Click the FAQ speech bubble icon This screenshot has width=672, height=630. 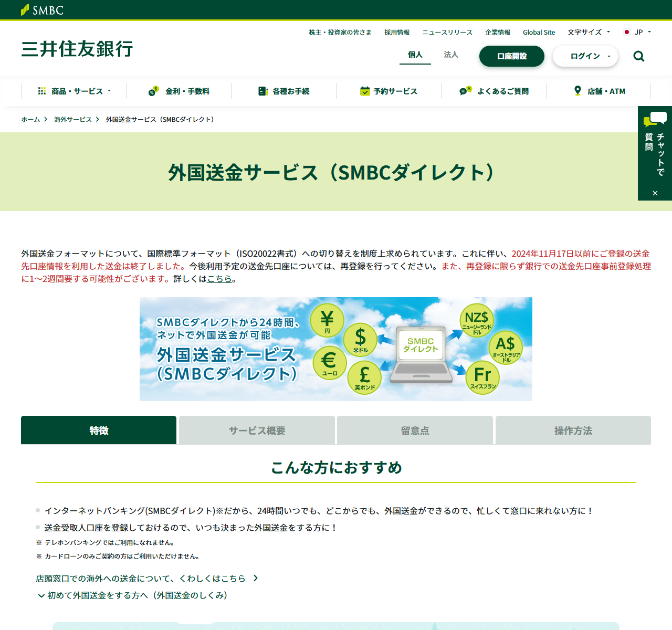[x=466, y=91]
